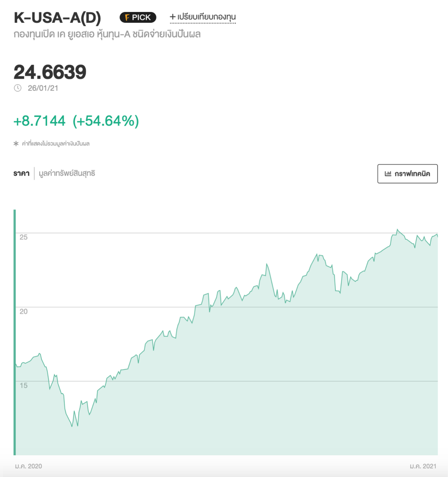
Task: Click the (+54.64%) percentage change
Action: [106, 121]
